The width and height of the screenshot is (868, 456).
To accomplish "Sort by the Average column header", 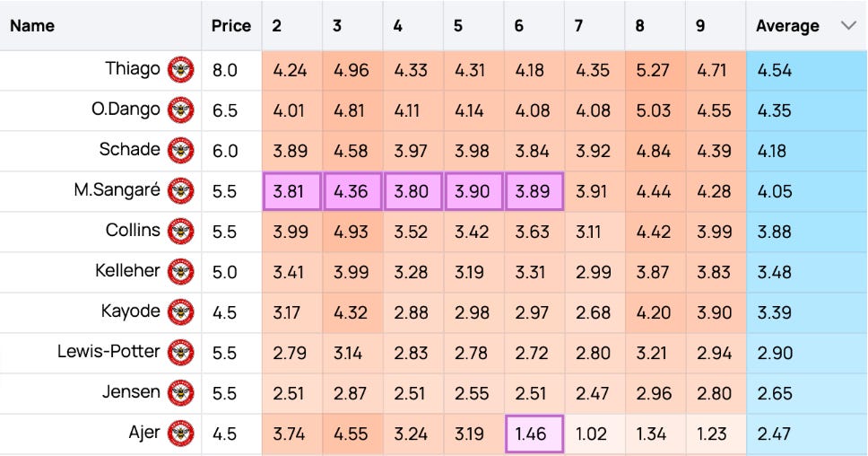I will (787, 25).
